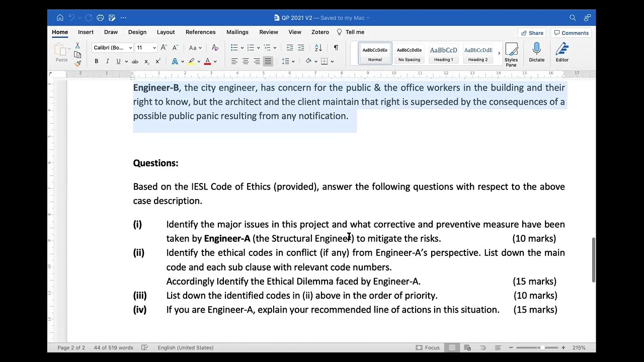Switch to Web Layout view

[467, 347]
